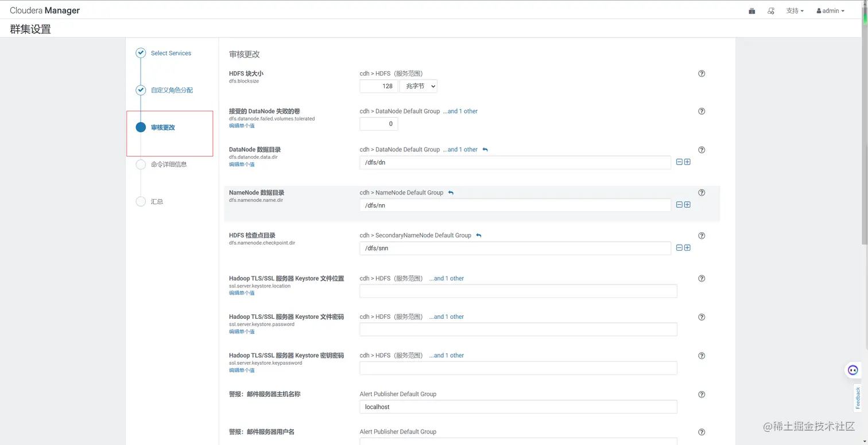This screenshot has height=445, width=868.
Task: Show help for Keystore 文件密码
Action: coord(702,317)
